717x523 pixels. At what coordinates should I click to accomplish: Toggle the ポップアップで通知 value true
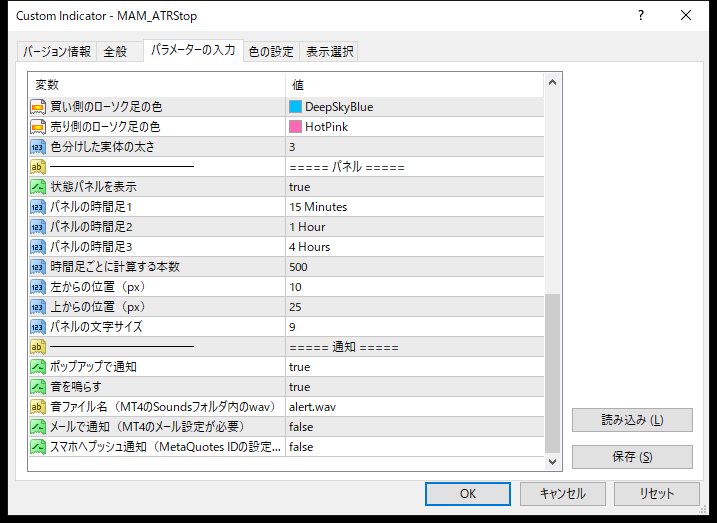(415, 367)
